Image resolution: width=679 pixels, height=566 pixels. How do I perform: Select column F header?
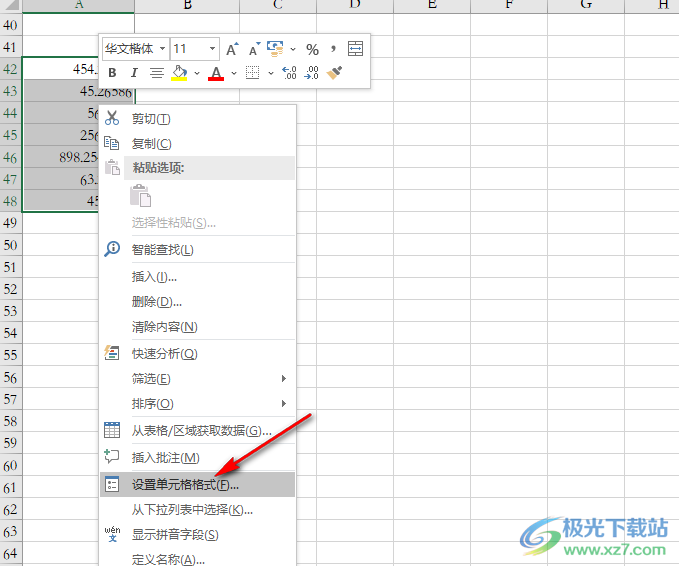[509, 6]
